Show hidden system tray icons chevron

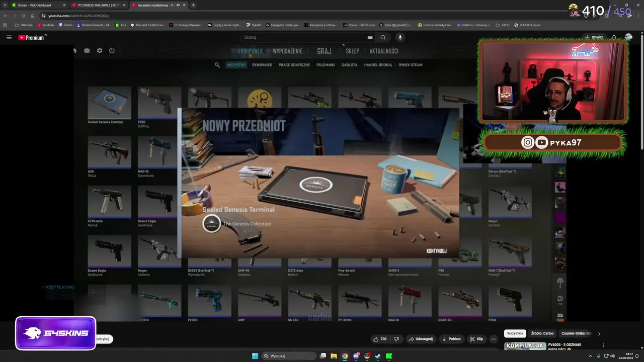(x=590, y=356)
